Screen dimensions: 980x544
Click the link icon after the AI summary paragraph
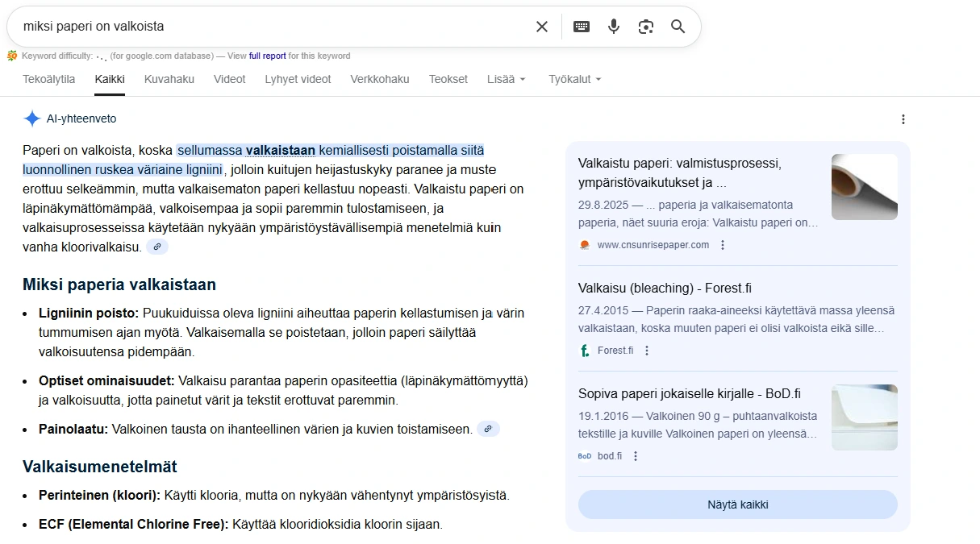[157, 246]
